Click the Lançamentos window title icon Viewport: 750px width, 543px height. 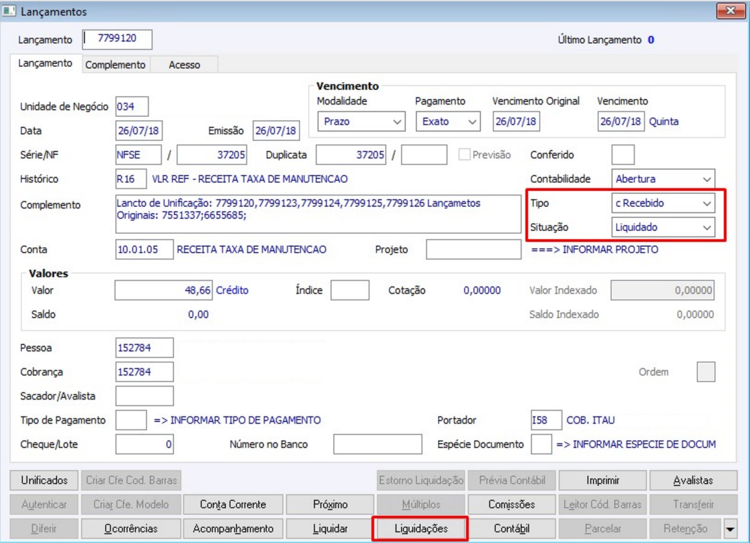point(9,11)
